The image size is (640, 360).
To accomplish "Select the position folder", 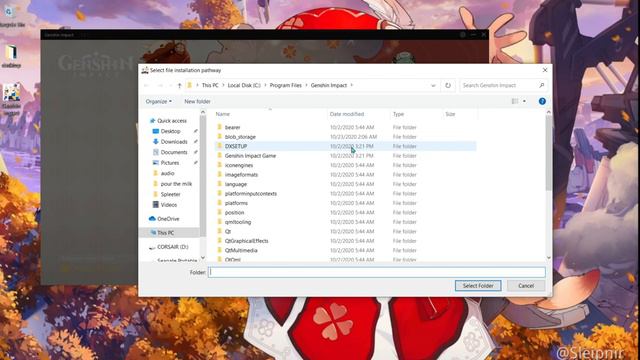I will pos(234,213).
